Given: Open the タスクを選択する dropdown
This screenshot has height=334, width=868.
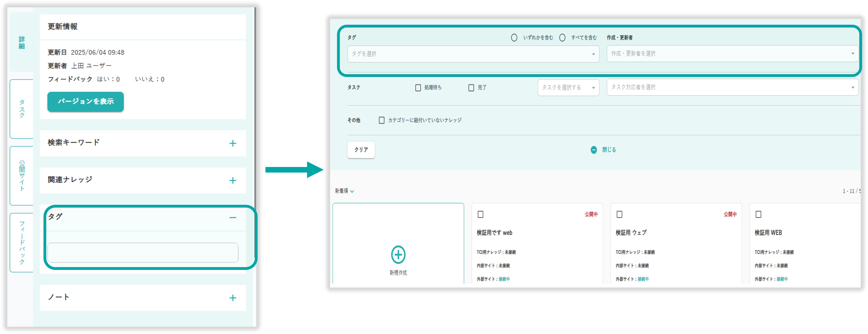Looking at the screenshot, I should click(568, 88).
